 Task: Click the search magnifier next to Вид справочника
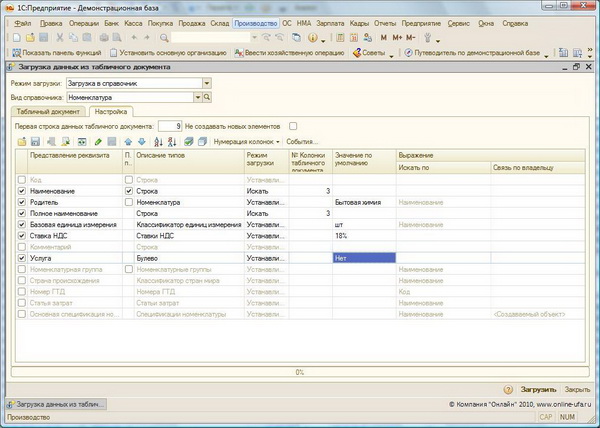(x=207, y=98)
